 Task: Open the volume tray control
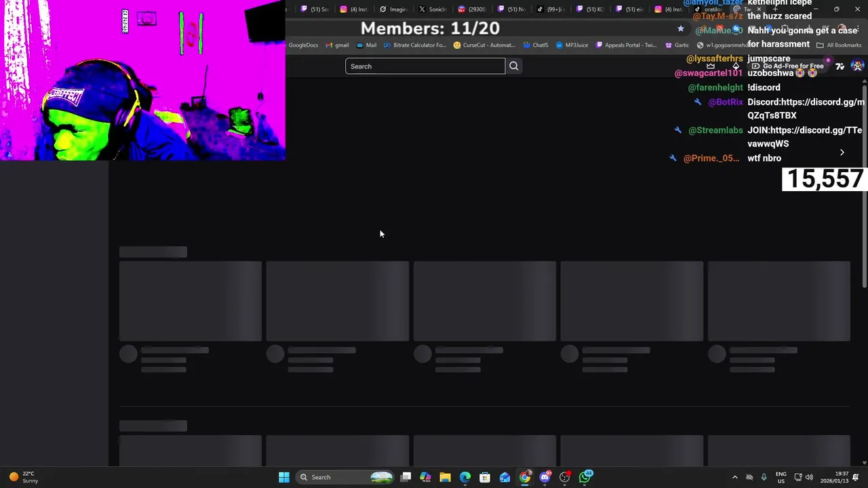click(x=809, y=477)
